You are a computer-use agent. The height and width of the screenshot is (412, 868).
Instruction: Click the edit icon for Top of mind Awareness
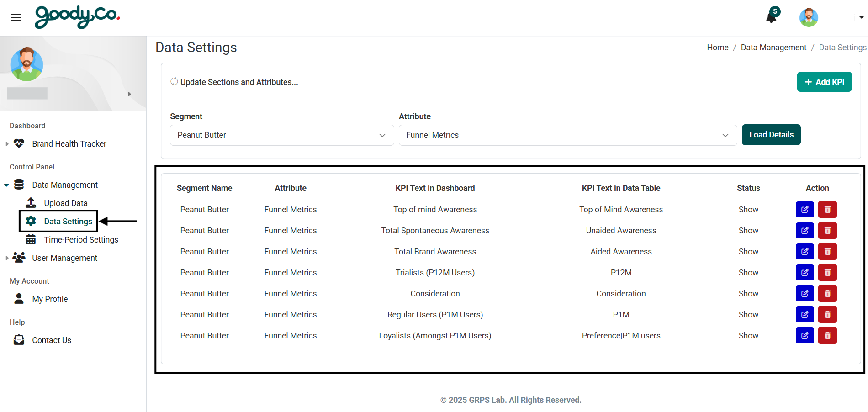(x=804, y=209)
